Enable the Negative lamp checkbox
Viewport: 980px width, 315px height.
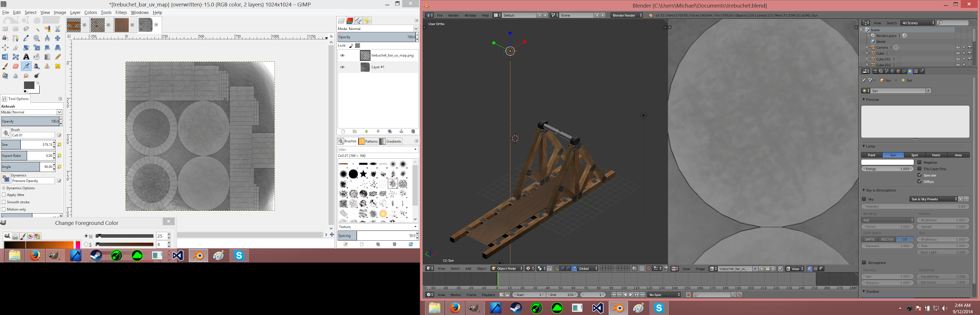coord(919,162)
